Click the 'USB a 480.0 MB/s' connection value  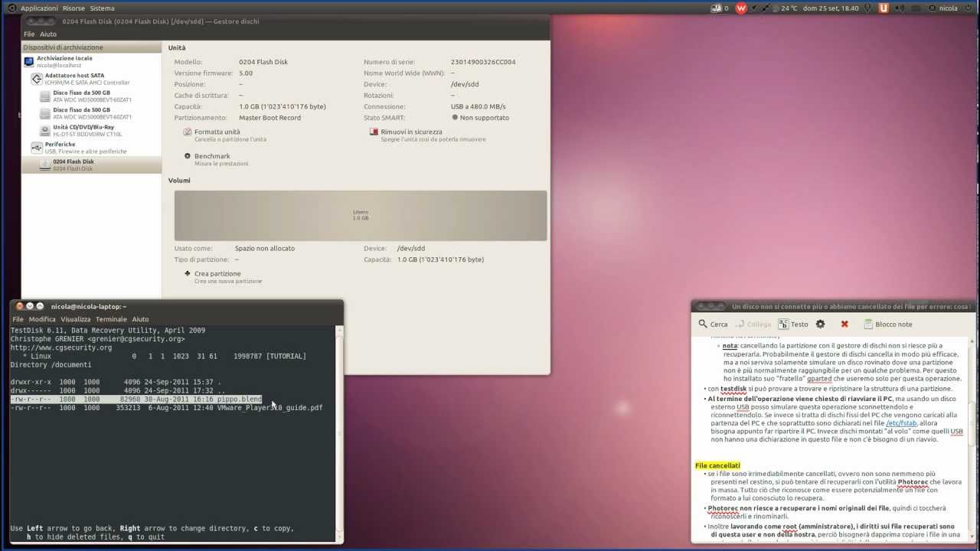point(479,106)
